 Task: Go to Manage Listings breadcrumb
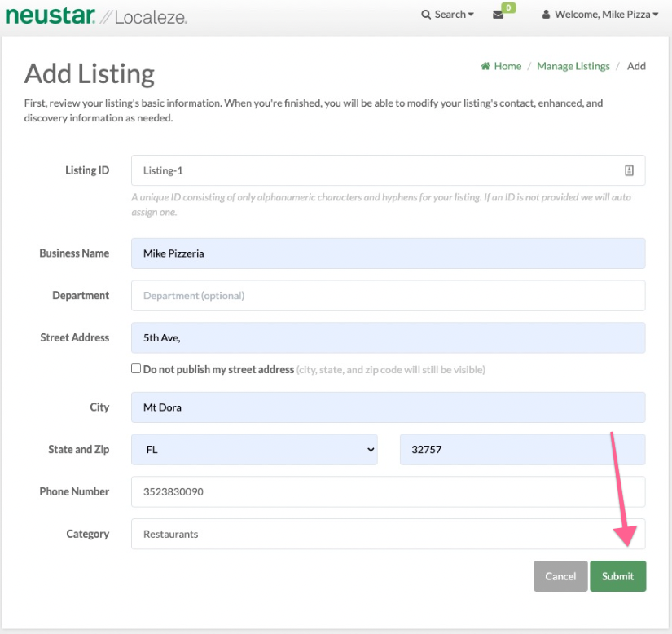point(573,66)
